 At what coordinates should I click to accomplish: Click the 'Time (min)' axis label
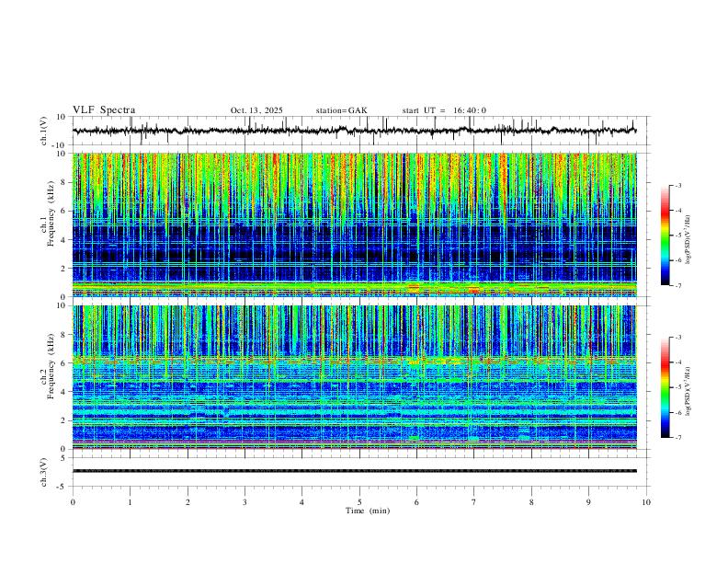coord(368,511)
